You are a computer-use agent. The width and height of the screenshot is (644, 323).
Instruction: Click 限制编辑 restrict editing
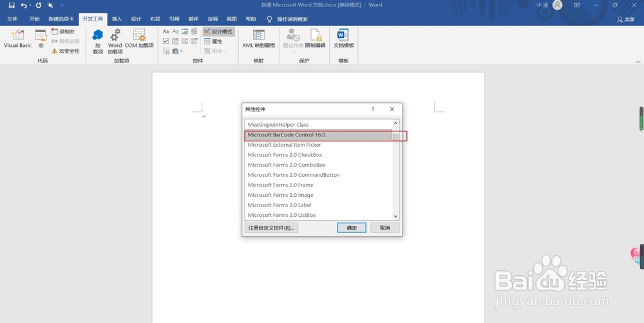pos(316,39)
